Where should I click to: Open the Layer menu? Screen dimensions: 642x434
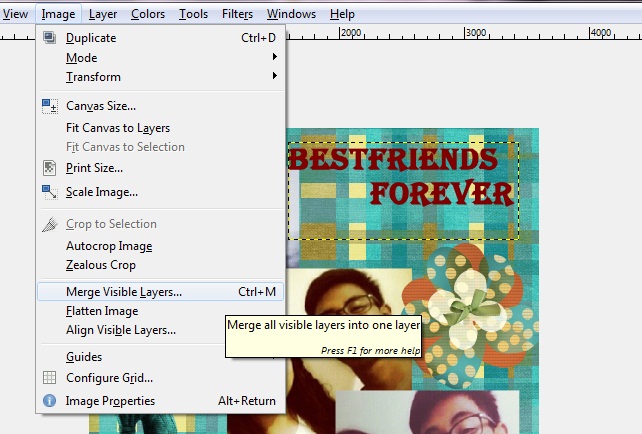(103, 14)
